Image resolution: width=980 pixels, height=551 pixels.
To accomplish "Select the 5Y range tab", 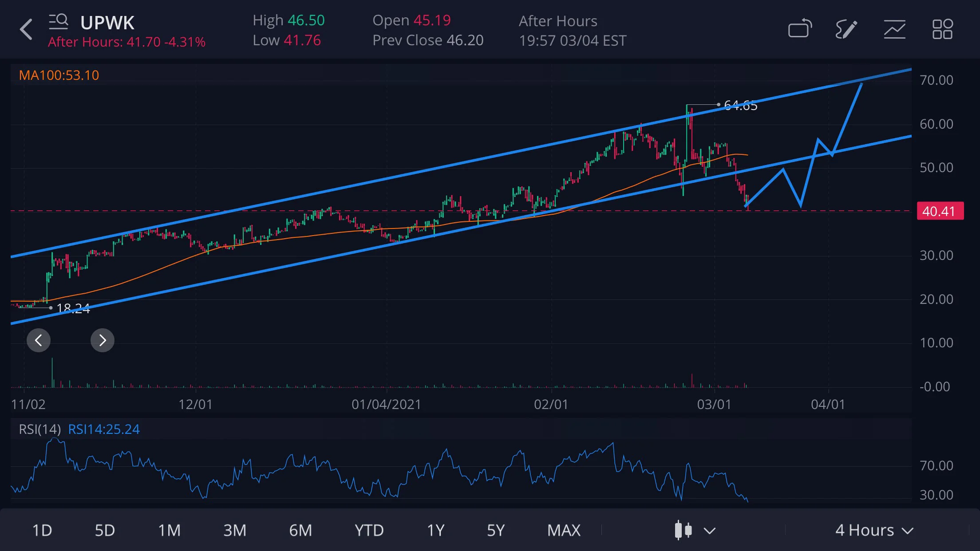I will pos(495,530).
